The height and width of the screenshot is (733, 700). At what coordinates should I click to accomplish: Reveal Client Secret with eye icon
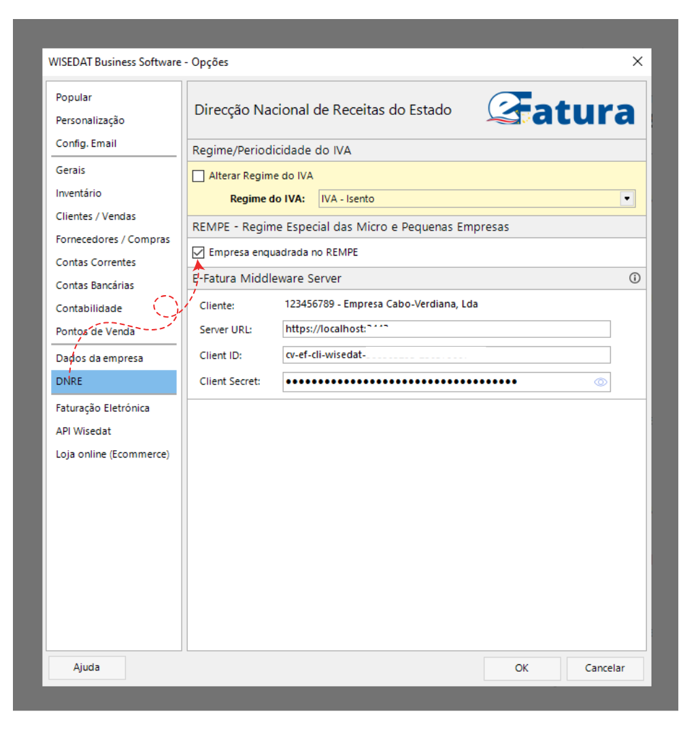(x=600, y=382)
